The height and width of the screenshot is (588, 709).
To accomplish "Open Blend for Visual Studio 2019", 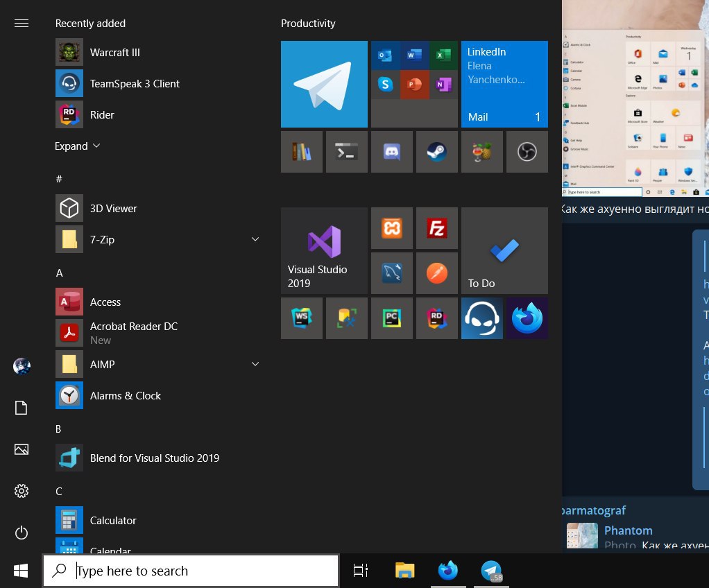I will 158,458.
